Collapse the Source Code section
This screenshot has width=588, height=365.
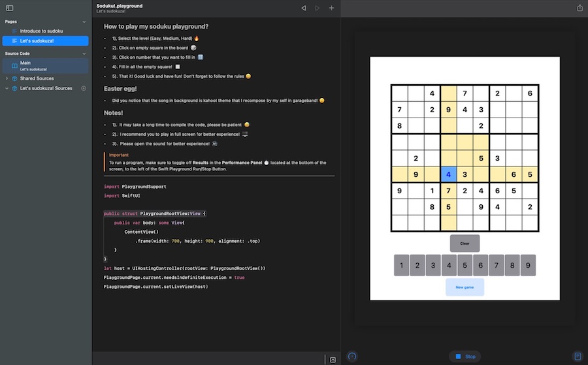(84, 54)
